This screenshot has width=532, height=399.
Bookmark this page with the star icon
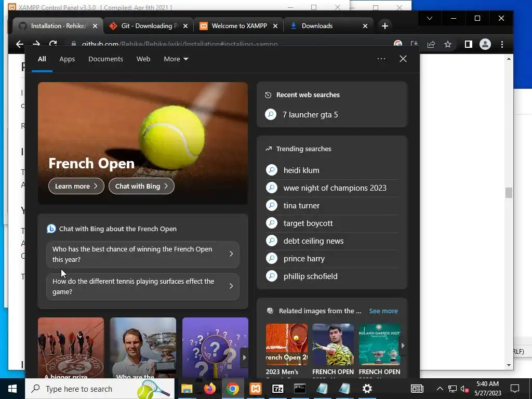click(448, 44)
